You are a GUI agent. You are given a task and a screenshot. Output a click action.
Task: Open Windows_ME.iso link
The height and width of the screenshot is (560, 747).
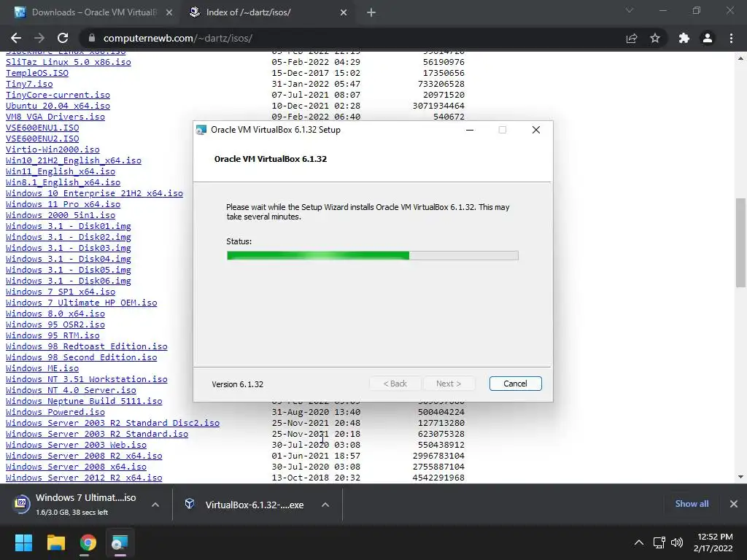pos(42,368)
